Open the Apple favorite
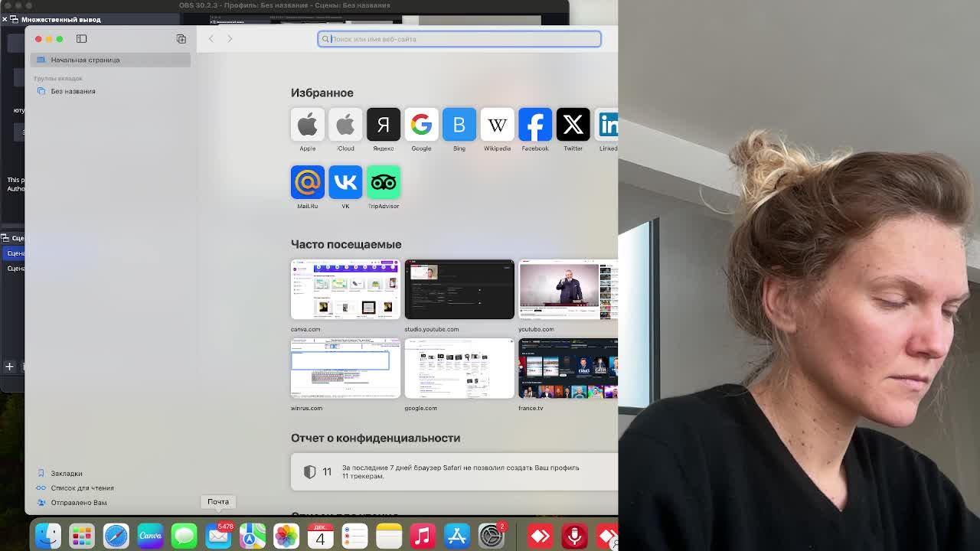The width and height of the screenshot is (980, 551). [307, 124]
